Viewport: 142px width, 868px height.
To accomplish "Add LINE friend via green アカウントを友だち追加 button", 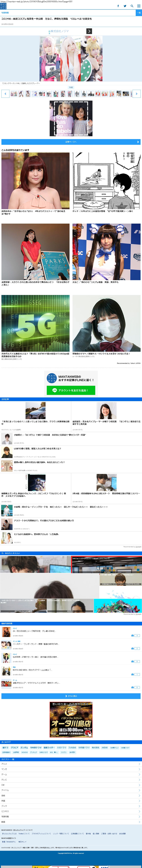I will (x=71, y=390).
